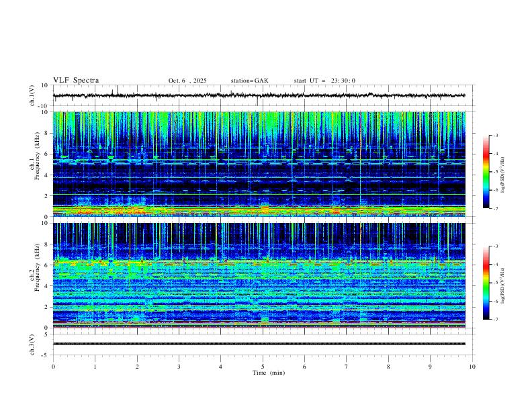Click the "7" tick on time axis
Screen dimensions: 532x411
point(347,367)
